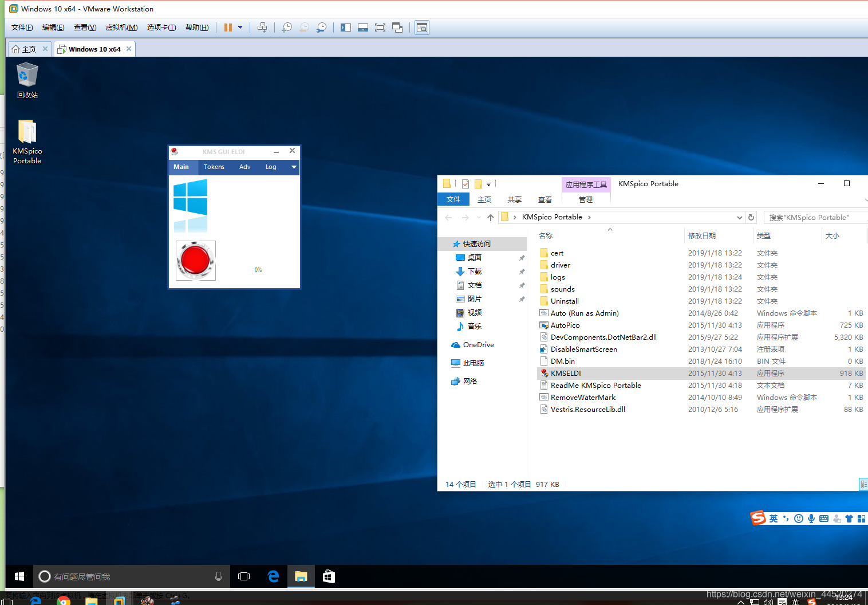868x605 pixels.
Task: Open the VMware 文件(F) menu
Action: pyautogui.click(x=22, y=27)
